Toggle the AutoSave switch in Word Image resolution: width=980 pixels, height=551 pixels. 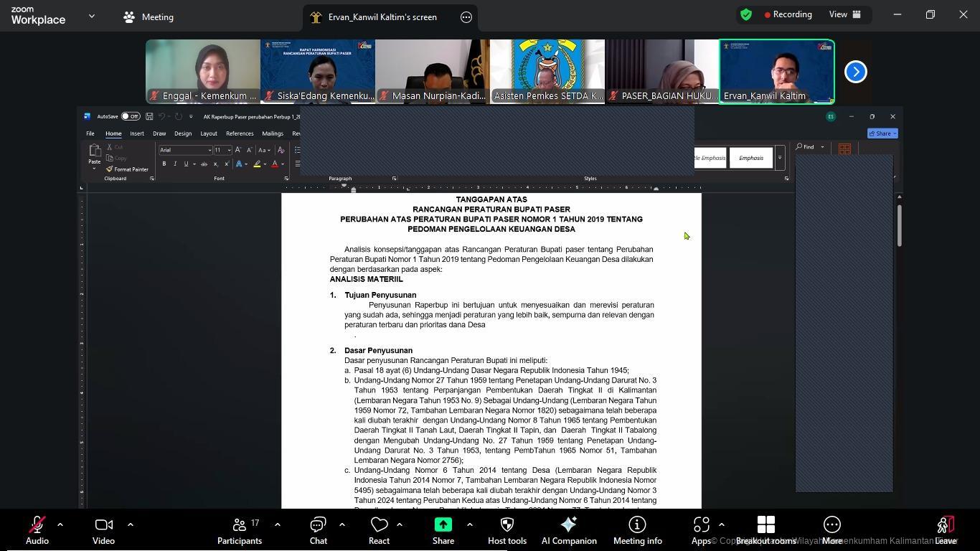tap(130, 116)
